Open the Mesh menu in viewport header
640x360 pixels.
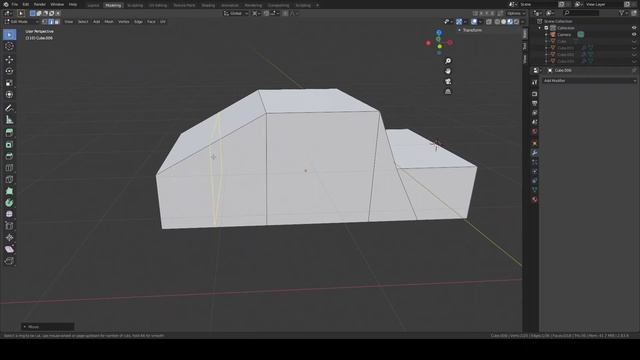click(109, 22)
